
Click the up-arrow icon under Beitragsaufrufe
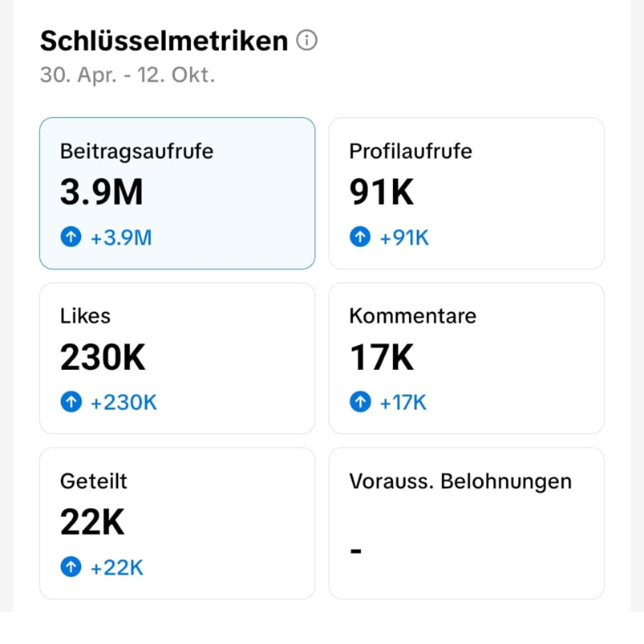click(70, 238)
